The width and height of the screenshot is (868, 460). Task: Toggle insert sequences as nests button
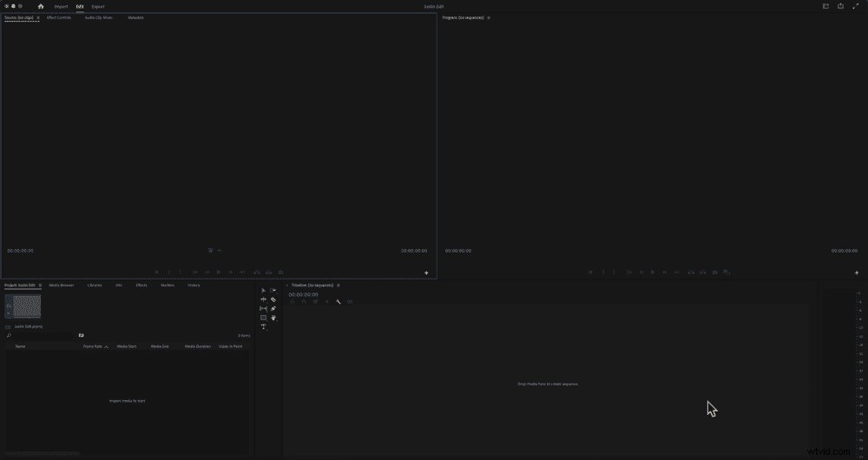(x=293, y=302)
